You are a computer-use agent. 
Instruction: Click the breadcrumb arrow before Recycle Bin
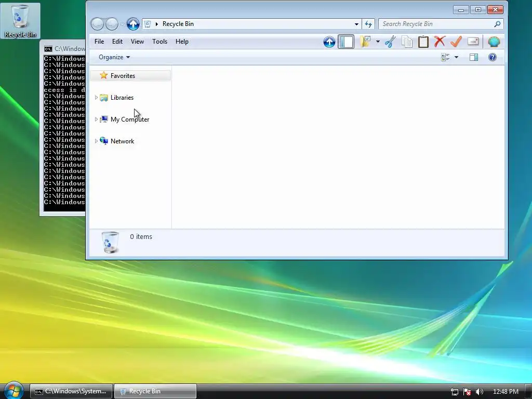point(157,24)
